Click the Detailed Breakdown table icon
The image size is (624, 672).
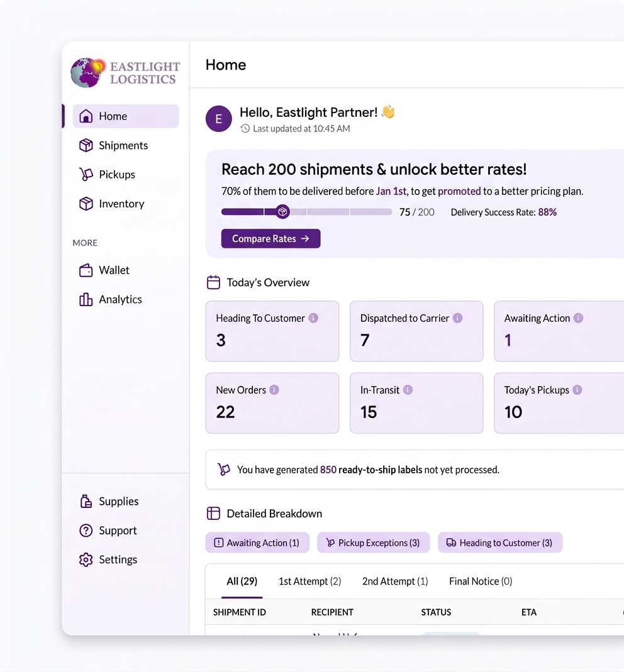tap(214, 514)
